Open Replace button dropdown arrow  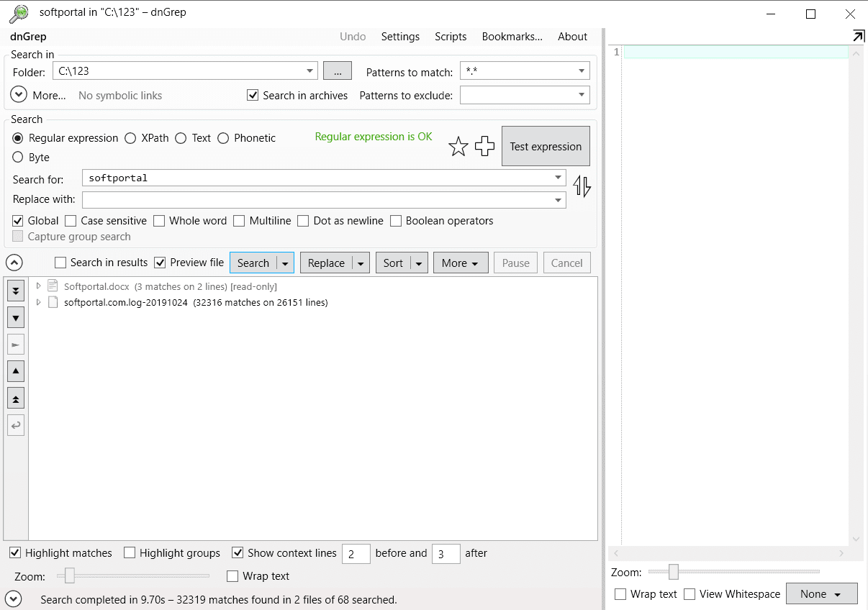coord(361,263)
